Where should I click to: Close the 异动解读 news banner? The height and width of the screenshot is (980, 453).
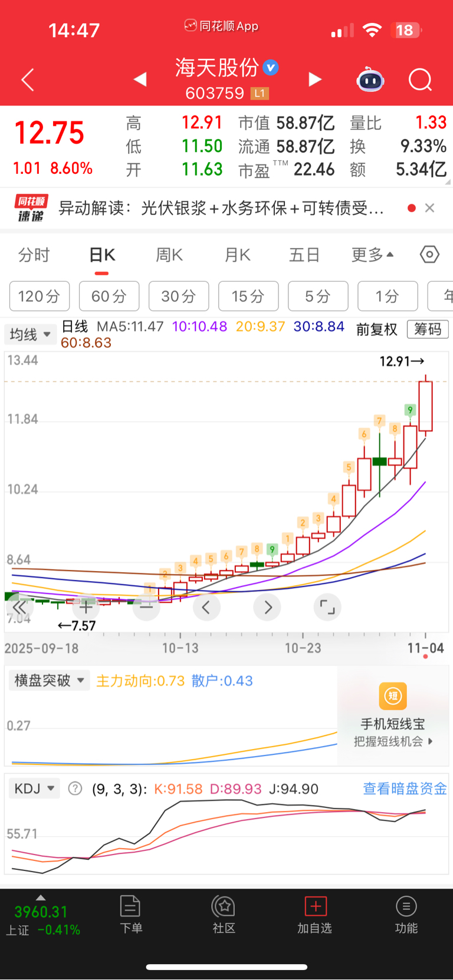pyautogui.click(x=430, y=207)
